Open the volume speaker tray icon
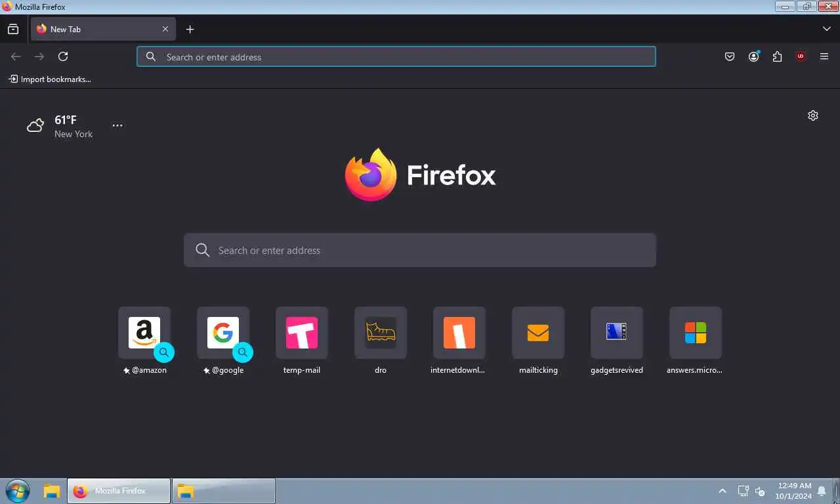This screenshot has width=840, height=504. [761, 491]
